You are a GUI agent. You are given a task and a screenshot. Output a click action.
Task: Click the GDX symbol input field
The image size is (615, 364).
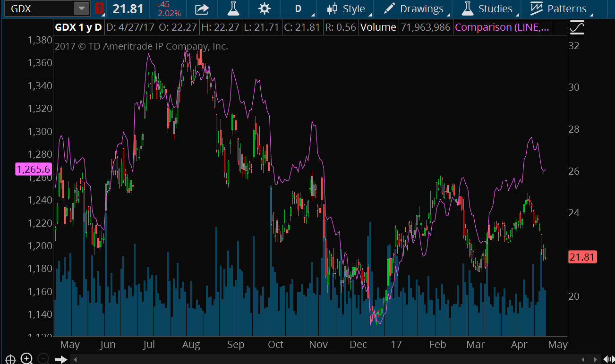pos(39,8)
